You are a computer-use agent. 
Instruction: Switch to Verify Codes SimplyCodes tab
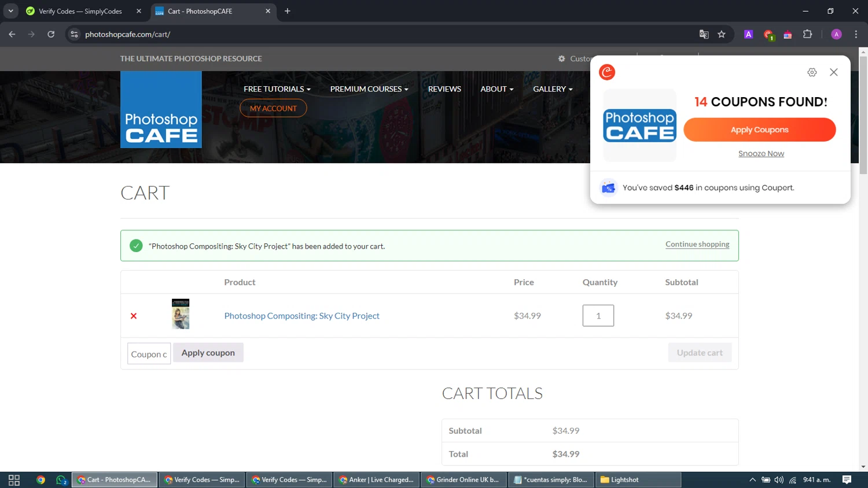(79, 11)
